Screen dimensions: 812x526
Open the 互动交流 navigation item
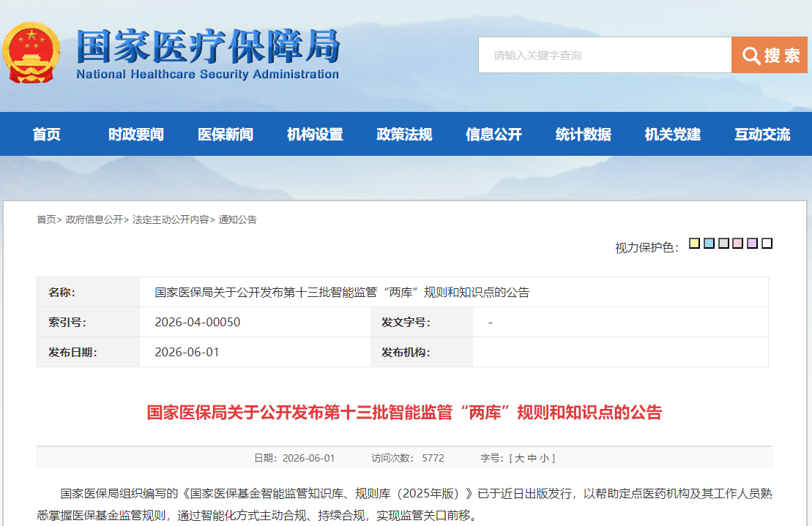762,135
